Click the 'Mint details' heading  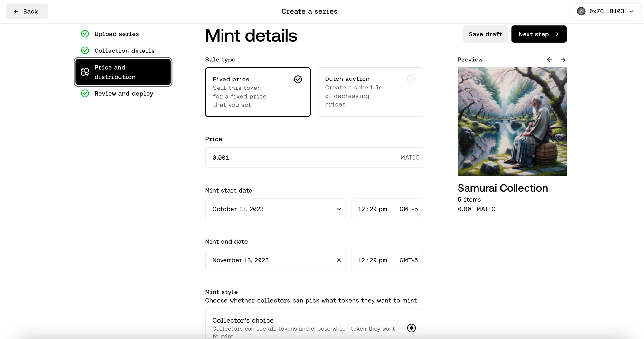pos(251,35)
